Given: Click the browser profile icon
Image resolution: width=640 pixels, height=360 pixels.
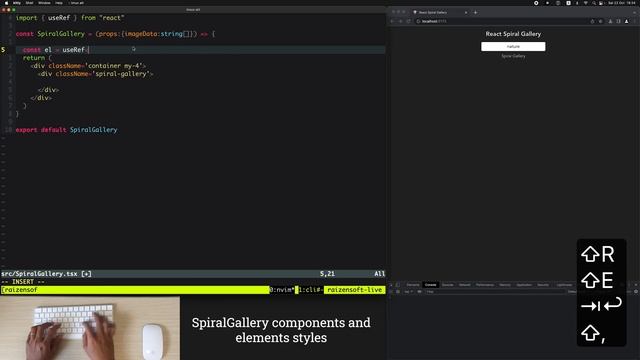Looking at the screenshot, I should point(627,21).
